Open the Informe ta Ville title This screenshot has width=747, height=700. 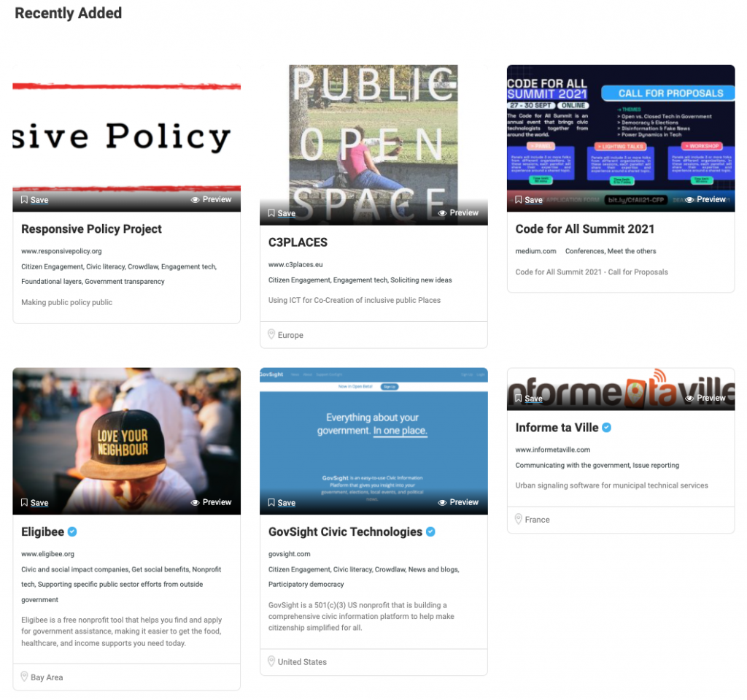tap(557, 428)
